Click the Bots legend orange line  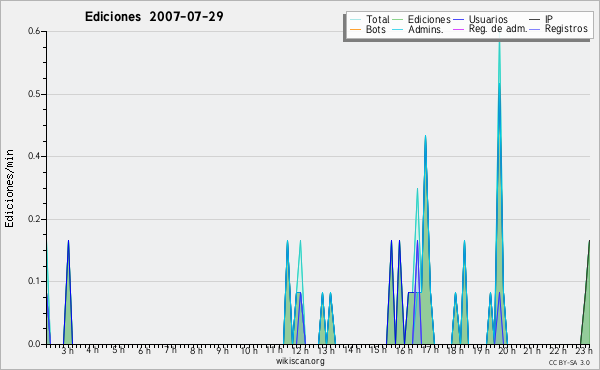tap(355, 29)
